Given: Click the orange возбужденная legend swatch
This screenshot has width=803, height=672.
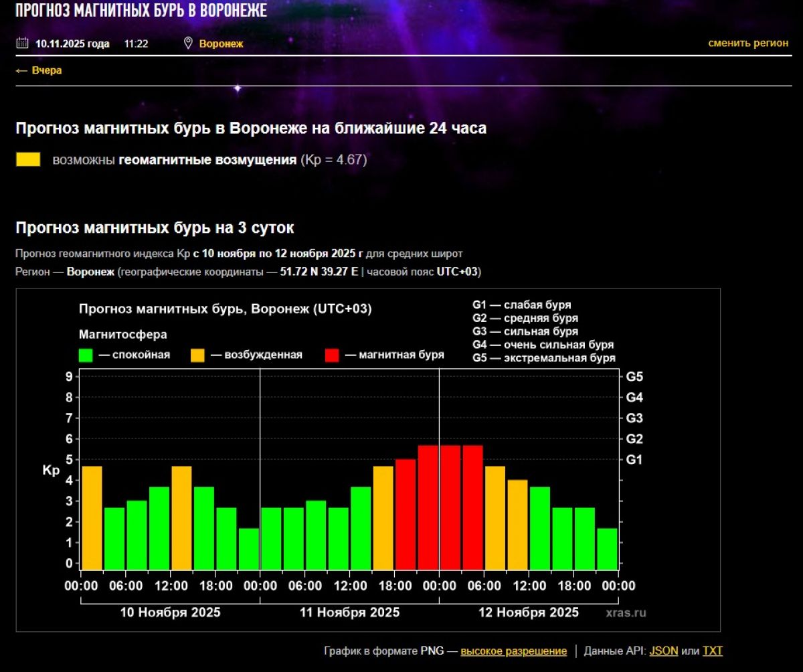Looking at the screenshot, I should [197, 355].
